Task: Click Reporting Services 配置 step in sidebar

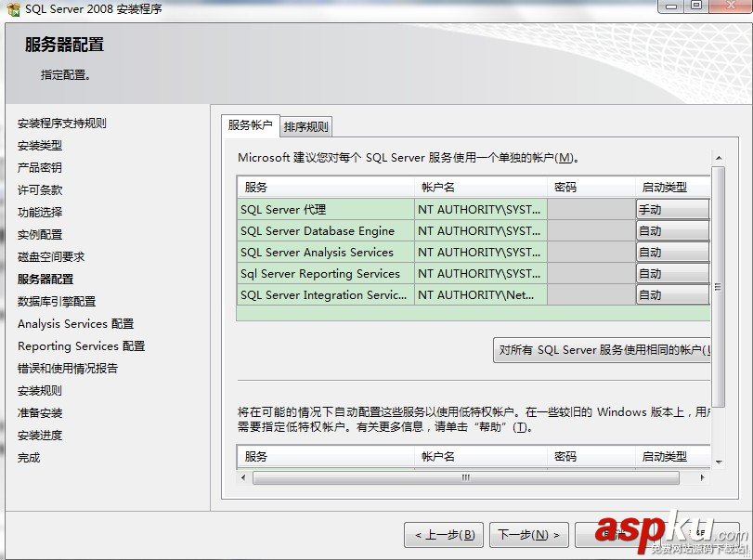Action: pos(81,346)
